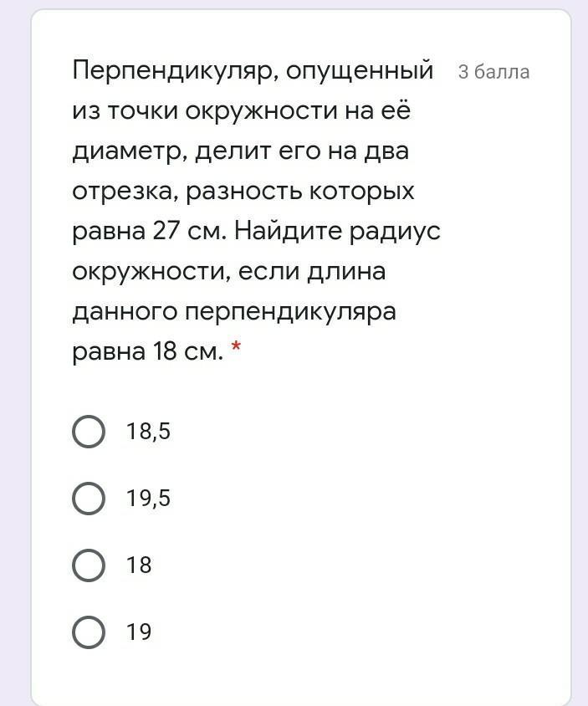Click the text "равна 18 см."
This screenshot has height=706, width=588.
(x=148, y=352)
